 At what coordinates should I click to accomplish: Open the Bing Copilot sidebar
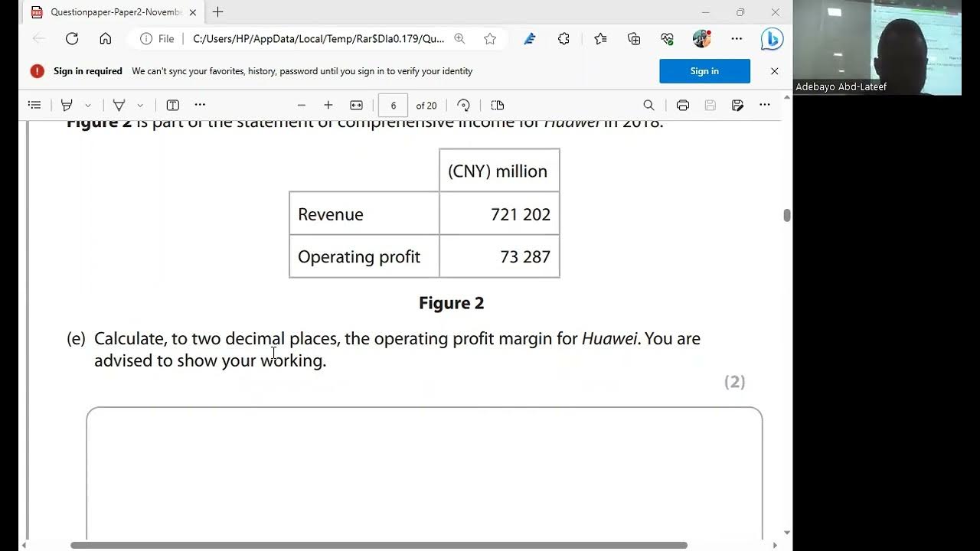point(772,38)
